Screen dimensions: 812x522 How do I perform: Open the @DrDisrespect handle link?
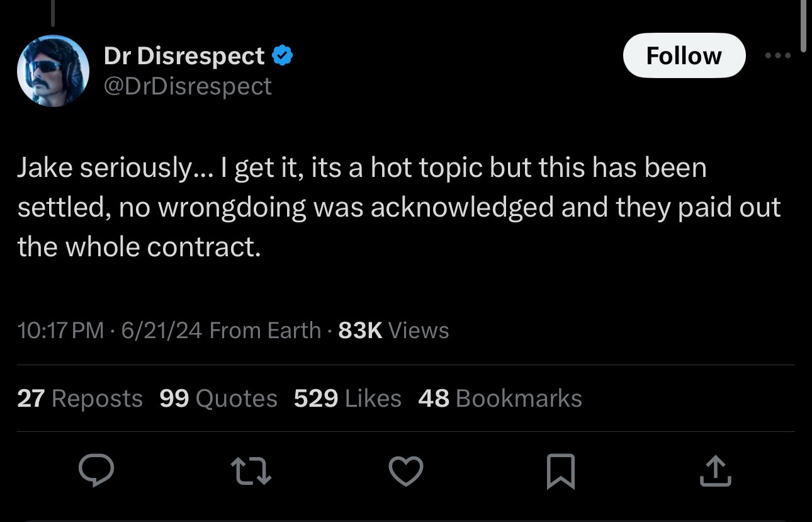click(x=188, y=86)
